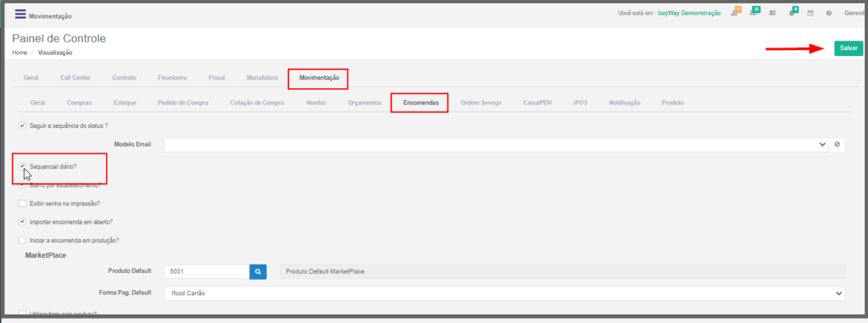Viewport: 868px width, 323px height.
Task: Click the Produto Default code input field
Action: point(207,271)
